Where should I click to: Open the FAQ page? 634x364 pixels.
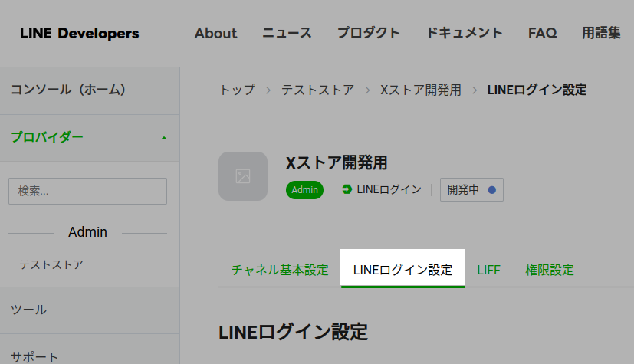pos(542,33)
